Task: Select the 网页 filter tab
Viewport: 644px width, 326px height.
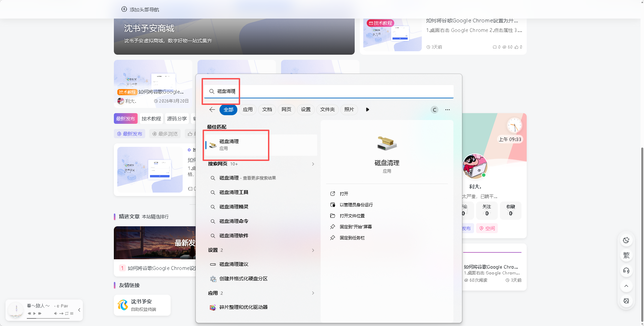Action: tap(286, 109)
